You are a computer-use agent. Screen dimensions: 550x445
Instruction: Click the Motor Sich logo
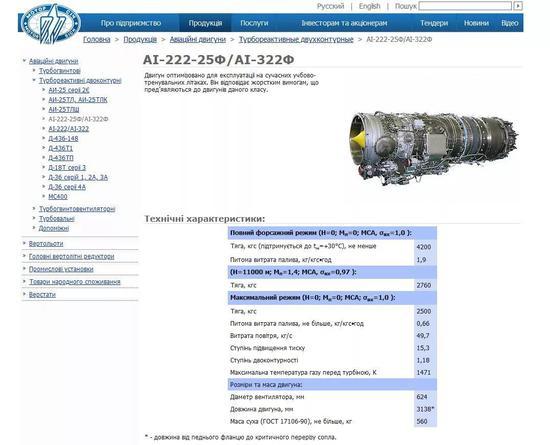[51, 23]
